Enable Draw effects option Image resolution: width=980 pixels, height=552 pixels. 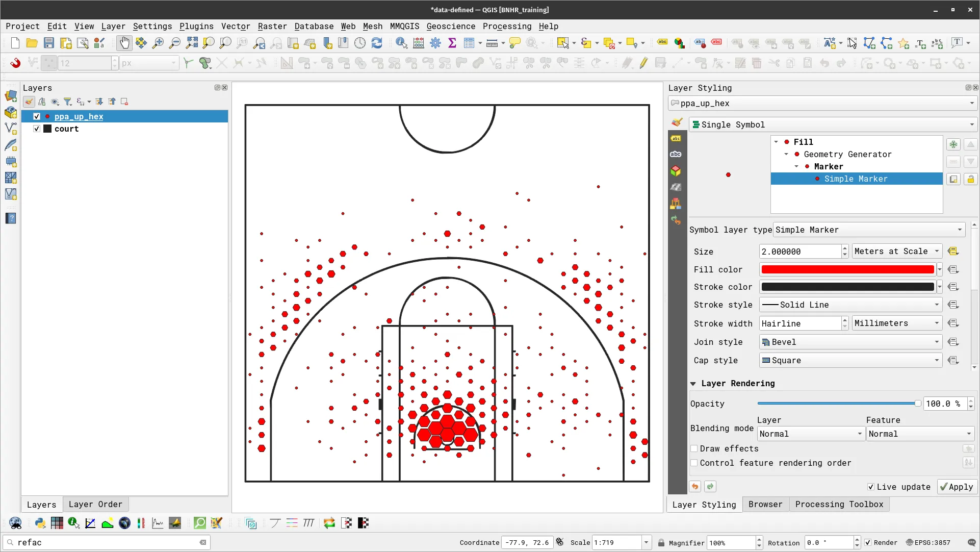(694, 448)
